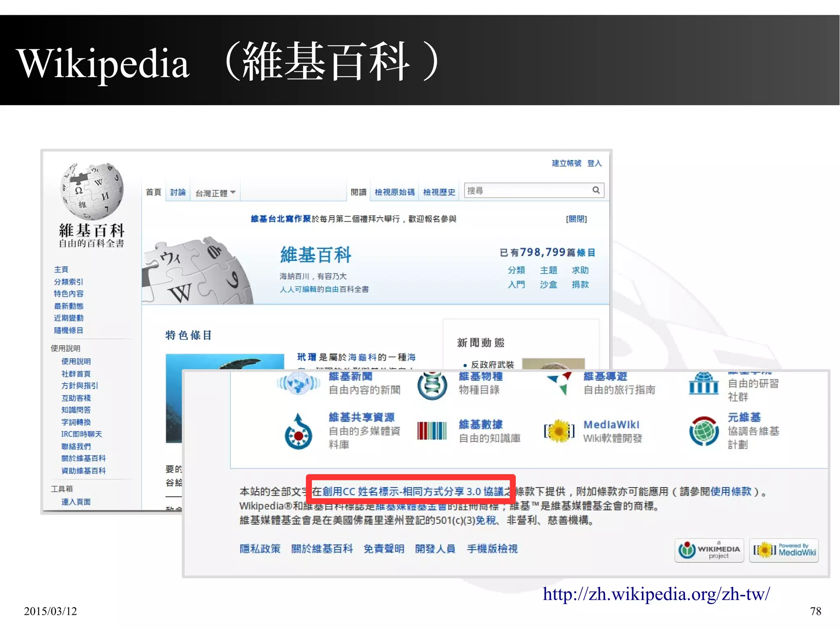Open 主頁 in the sidebar

pyautogui.click(x=61, y=270)
